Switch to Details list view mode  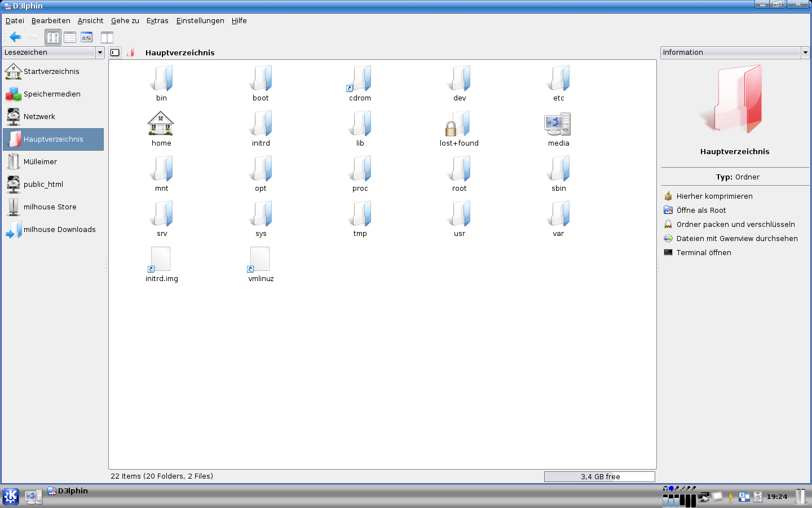point(70,37)
